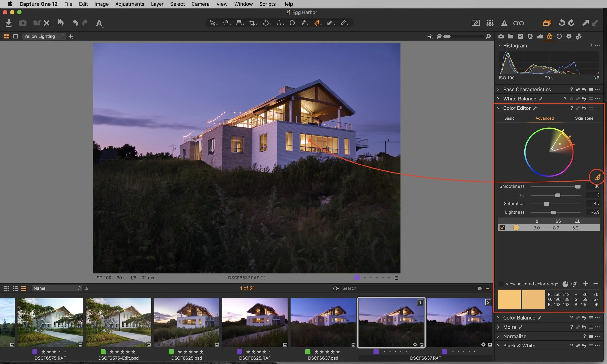The image size is (607, 364).
Task: Add color range with plus button
Action: 585,284
